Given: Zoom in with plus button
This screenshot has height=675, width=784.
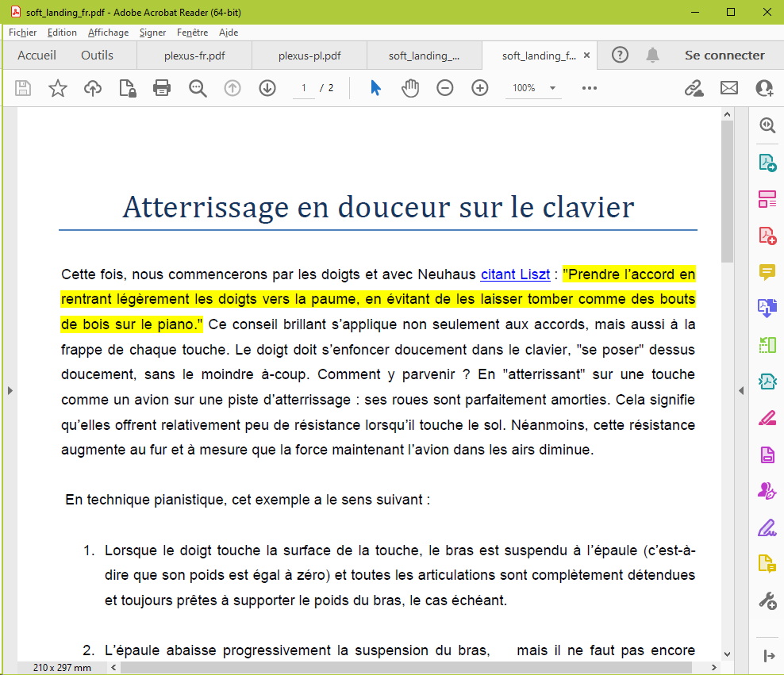Looking at the screenshot, I should (480, 88).
